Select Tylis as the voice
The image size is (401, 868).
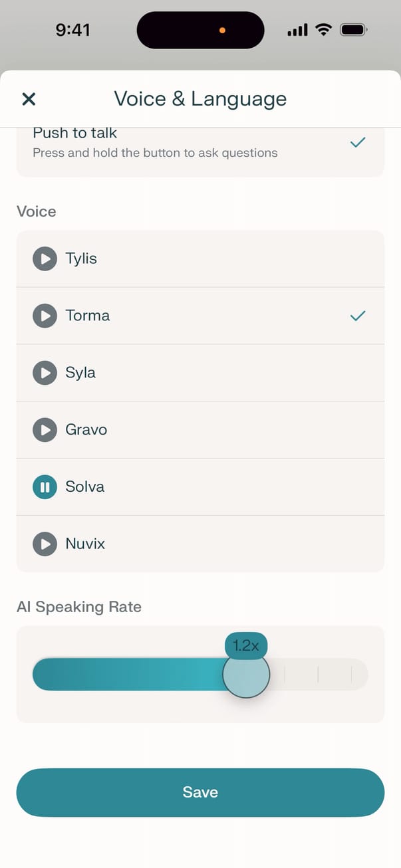click(200, 259)
